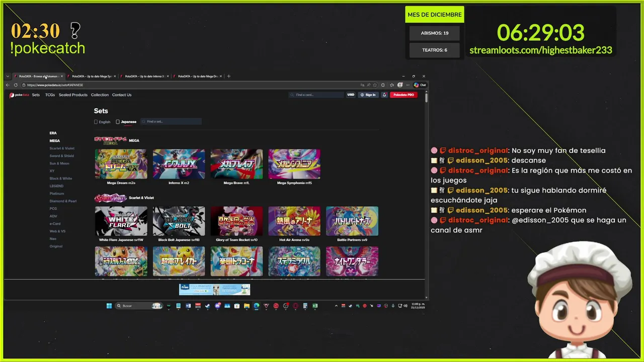Open Microsoft Edge from the taskbar

coord(256,306)
